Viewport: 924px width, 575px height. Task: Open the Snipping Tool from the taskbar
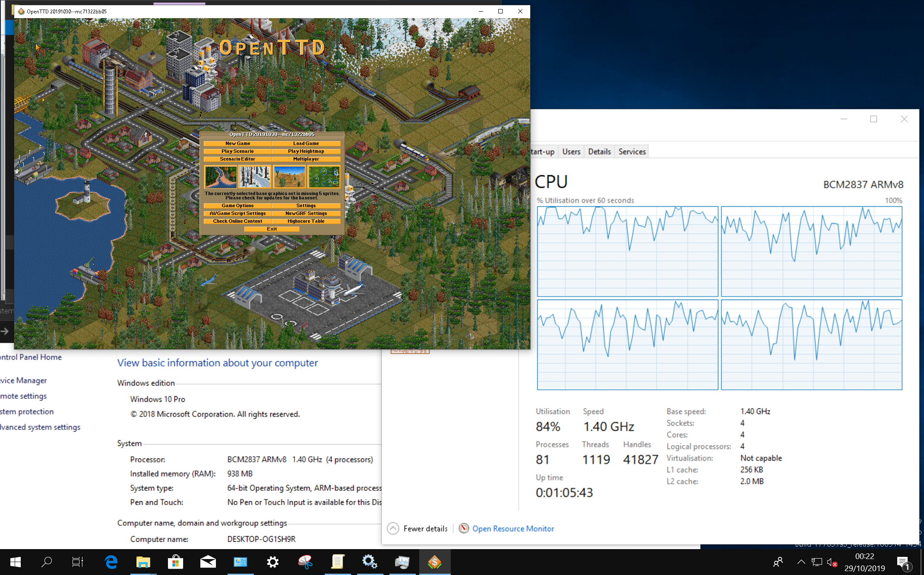coord(305,562)
